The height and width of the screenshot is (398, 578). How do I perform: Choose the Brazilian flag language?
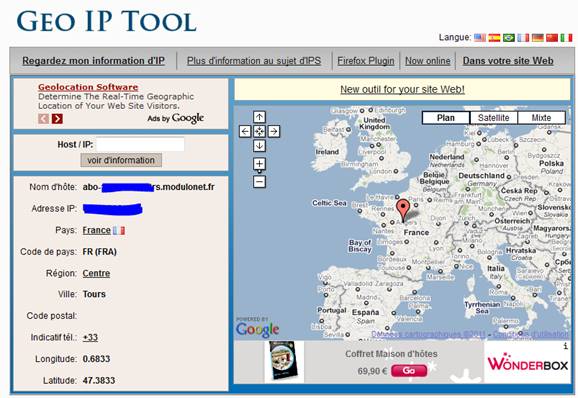[x=509, y=38]
